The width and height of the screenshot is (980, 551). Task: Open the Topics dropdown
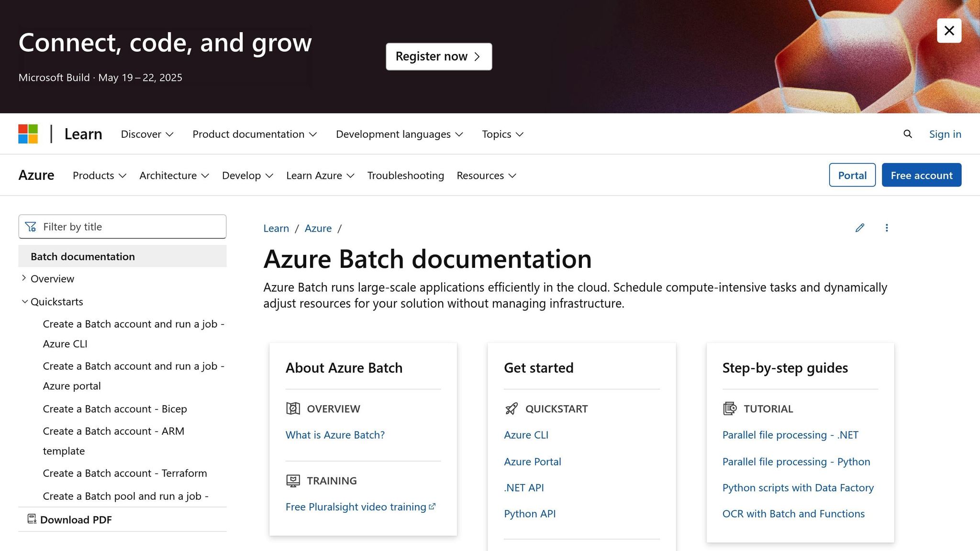[502, 134]
